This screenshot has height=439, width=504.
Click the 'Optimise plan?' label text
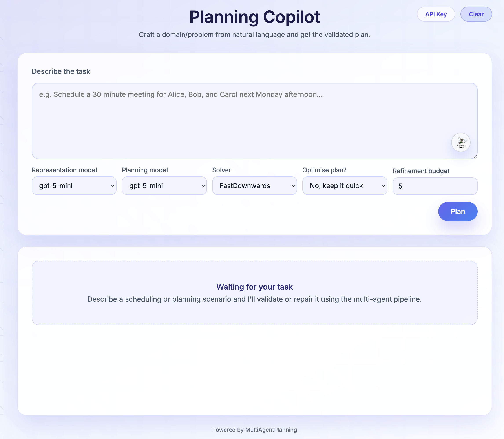[x=324, y=170]
